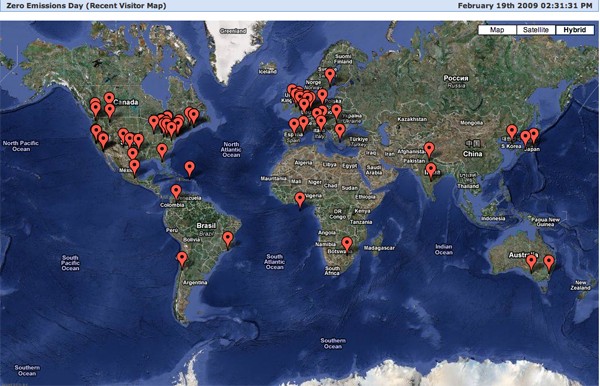Click the Россия country label
The image size is (600, 386).
pos(456,78)
